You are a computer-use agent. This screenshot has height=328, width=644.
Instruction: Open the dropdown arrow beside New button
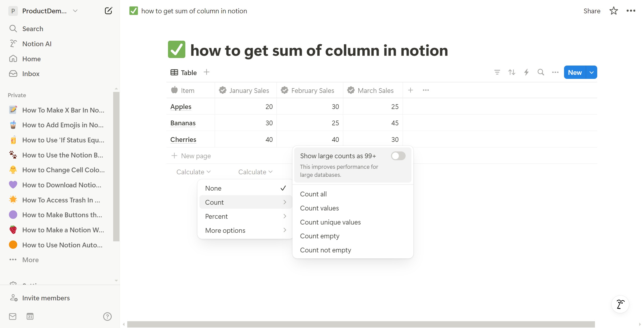[591, 72]
